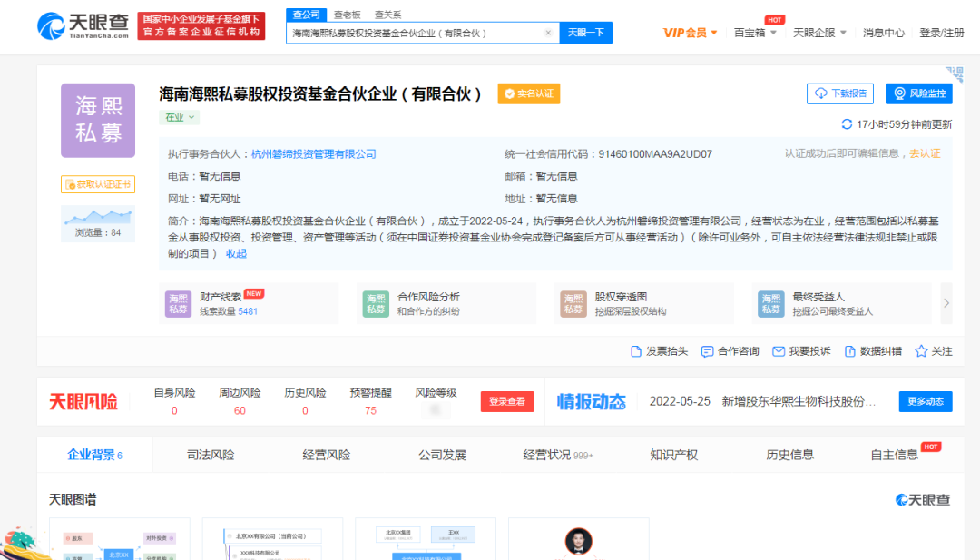
Task: Click the 去认证 link
Action: click(925, 153)
